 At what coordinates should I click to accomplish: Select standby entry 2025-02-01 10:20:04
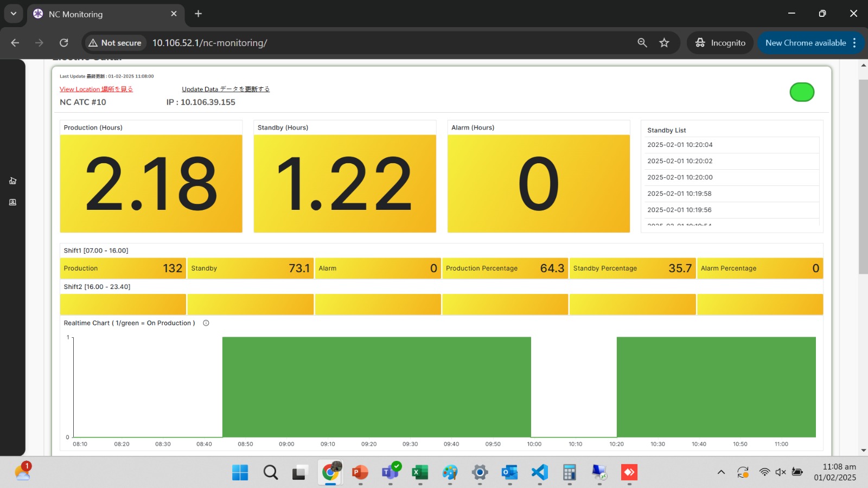pyautogui.click(x=680, y=145)
